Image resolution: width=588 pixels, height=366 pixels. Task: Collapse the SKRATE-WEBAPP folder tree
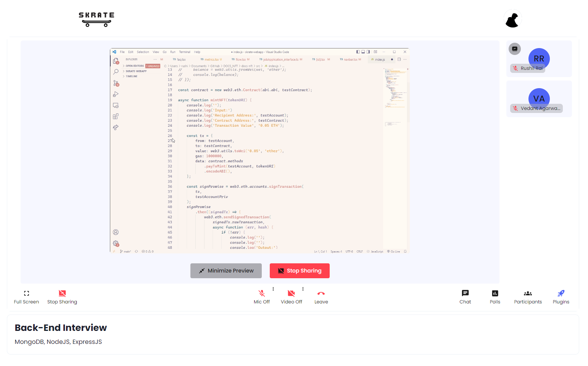coord(135,71)
